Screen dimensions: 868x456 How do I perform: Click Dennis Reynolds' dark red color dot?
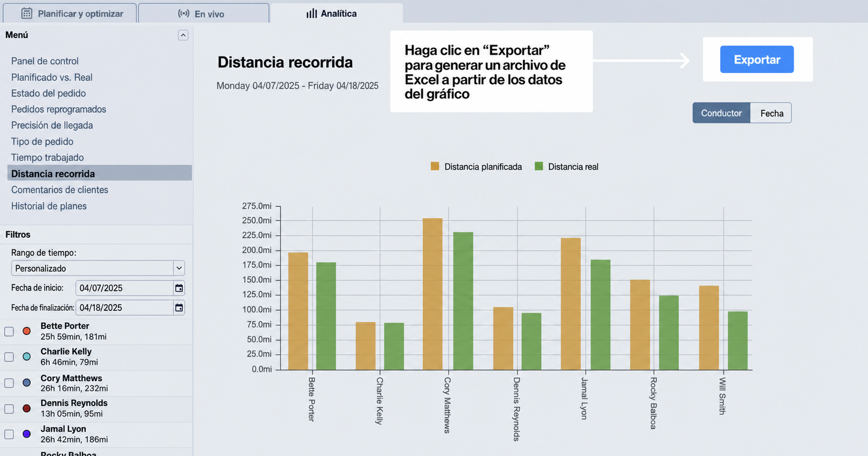(x=27, y=408)
